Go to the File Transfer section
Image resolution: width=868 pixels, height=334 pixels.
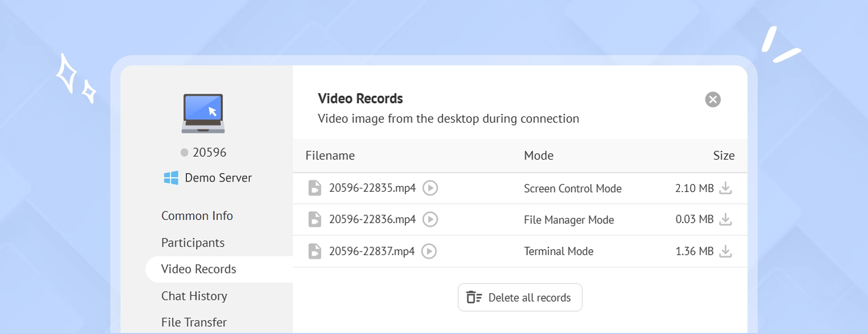click(x=194, y=322)
